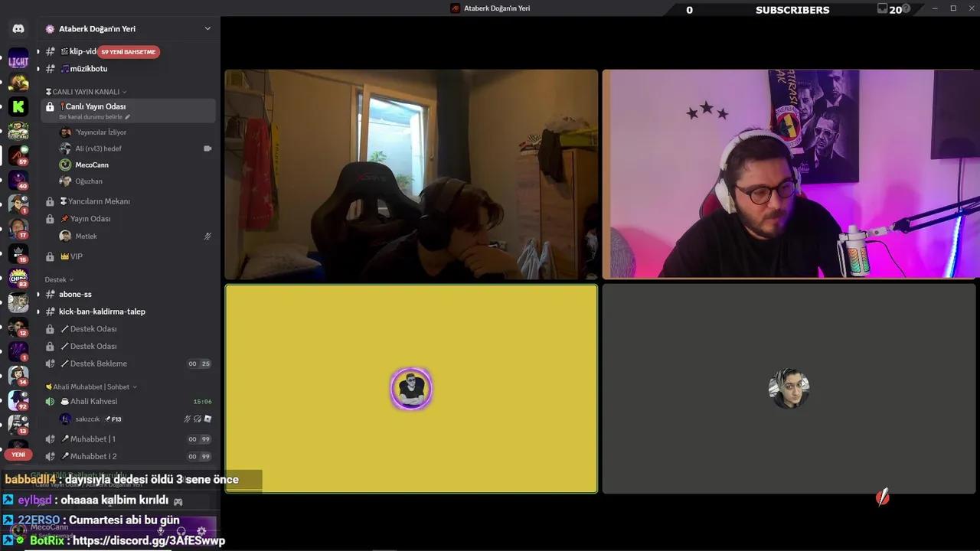Click the red feather icon in stream corner
The height and width of the screenshot is (551, 980).
[x=883, y=497]
